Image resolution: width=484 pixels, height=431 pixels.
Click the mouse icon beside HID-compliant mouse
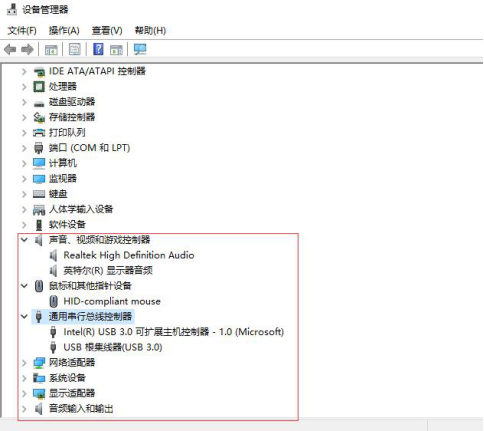[x=53, y=301]
